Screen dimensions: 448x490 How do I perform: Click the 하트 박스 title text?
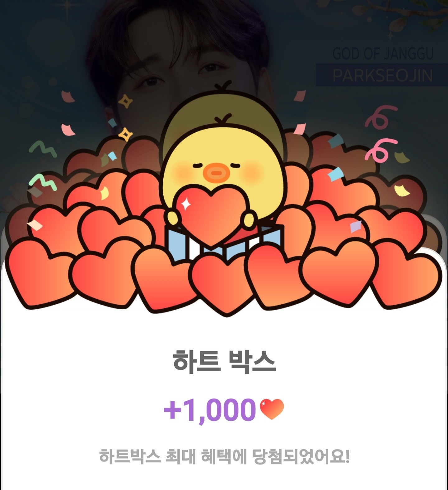coord(224,362)
